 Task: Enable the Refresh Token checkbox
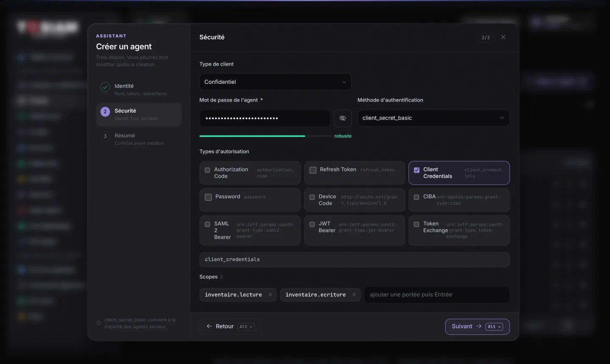coord(313,170)
